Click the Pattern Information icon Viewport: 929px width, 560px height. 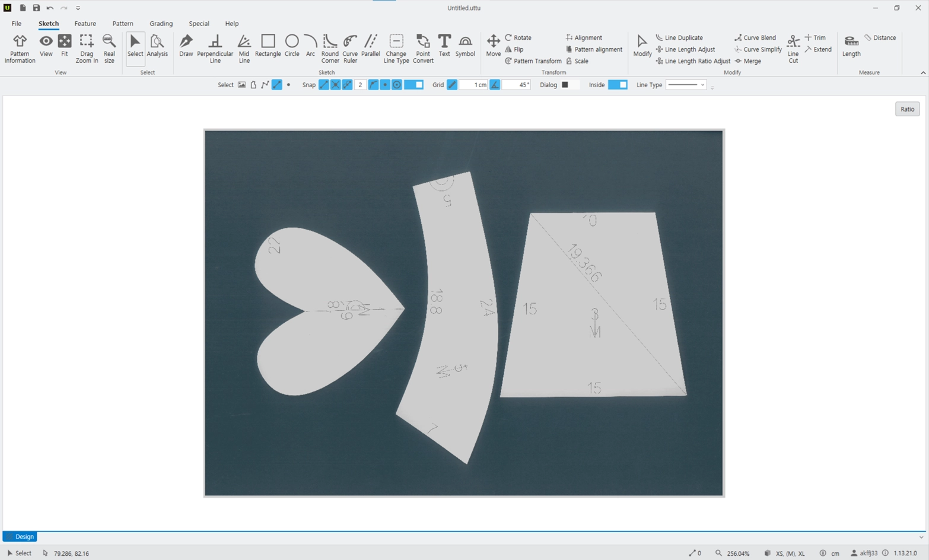[20, 49]
